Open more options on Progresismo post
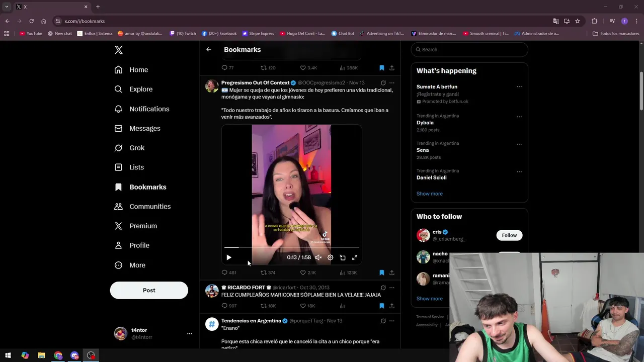The image size is (644, 362). tap(392, 83)
